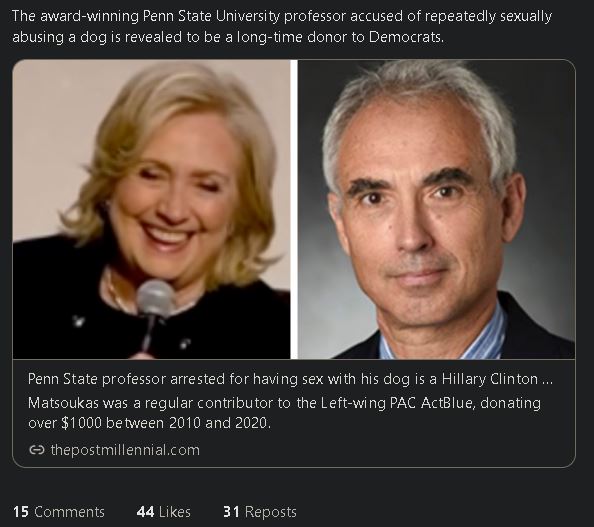This screenshot has height=527, width=594.
Task: Click the number 31 before Reposts
Action: (x=231, y=511)
